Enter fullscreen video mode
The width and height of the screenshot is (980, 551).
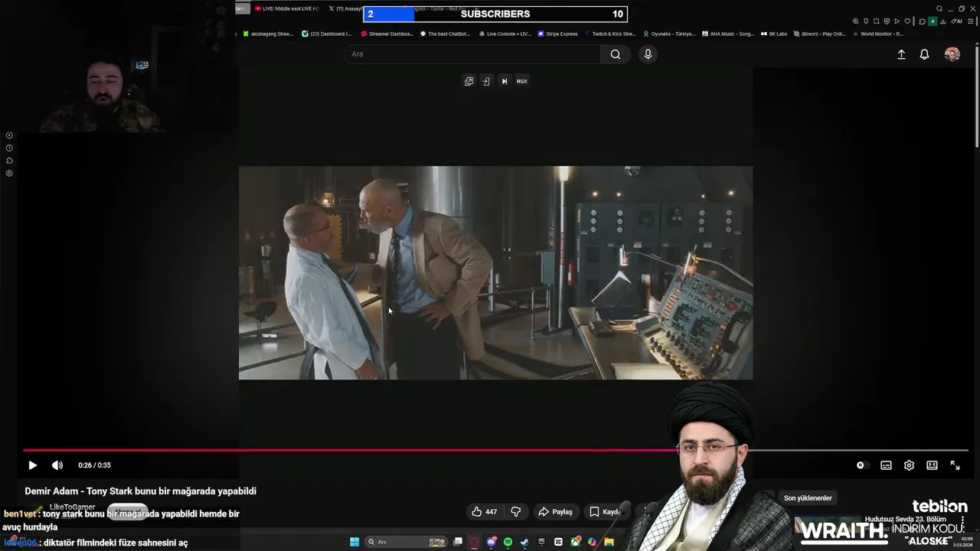pyautogui.click(x=955, y=465)
